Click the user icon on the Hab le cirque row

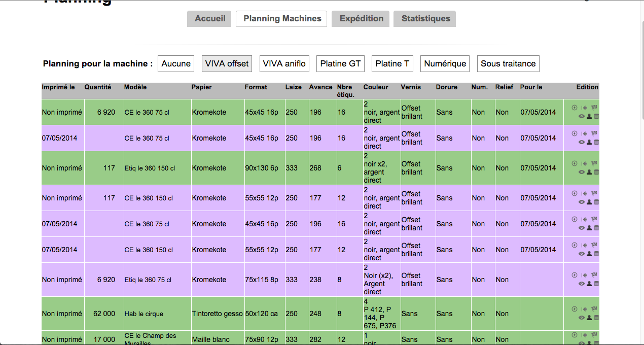(x=589, y=318)
